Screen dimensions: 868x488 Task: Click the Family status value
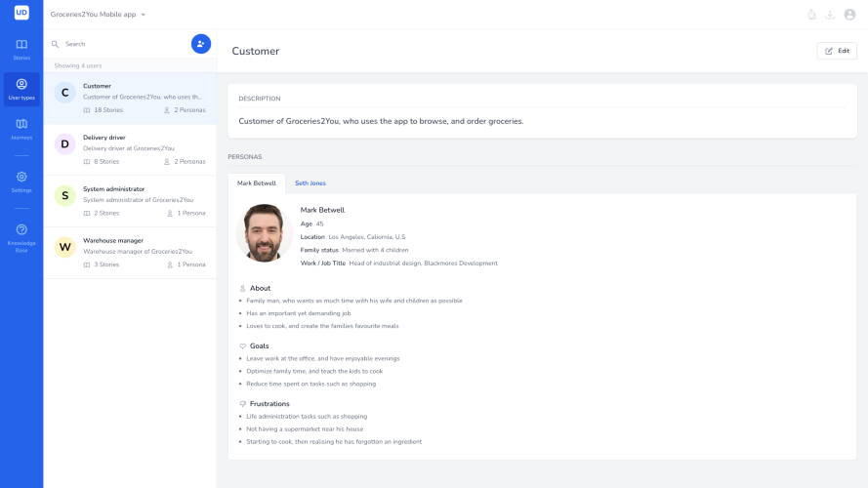point(375,250)
